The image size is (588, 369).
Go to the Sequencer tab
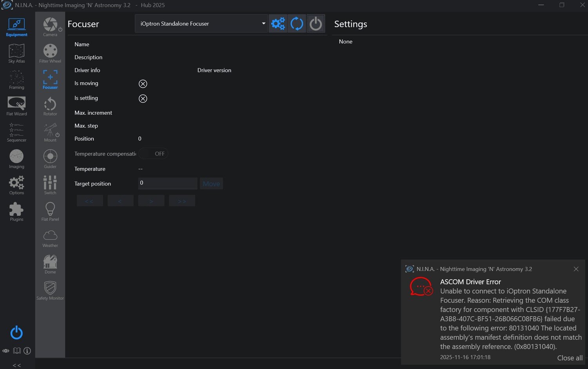pyautogui.click(x=16, y=132)
